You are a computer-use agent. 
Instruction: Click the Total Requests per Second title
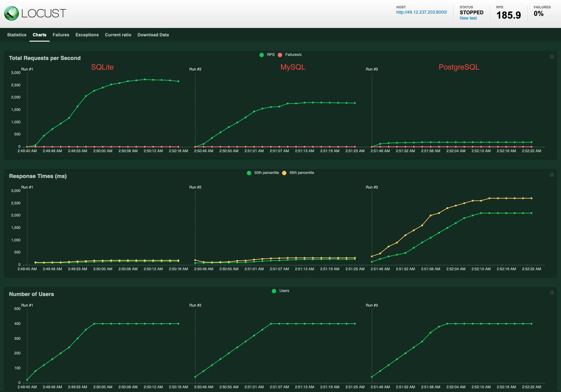[x=45, y=58]
